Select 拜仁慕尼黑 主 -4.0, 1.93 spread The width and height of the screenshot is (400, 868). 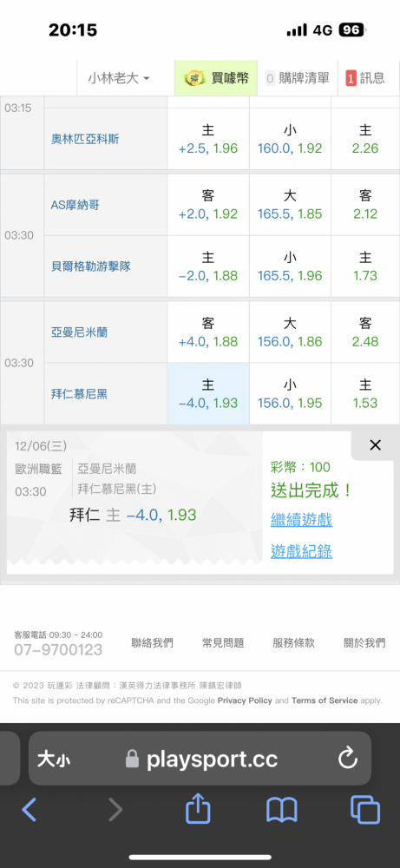[208, 393]
